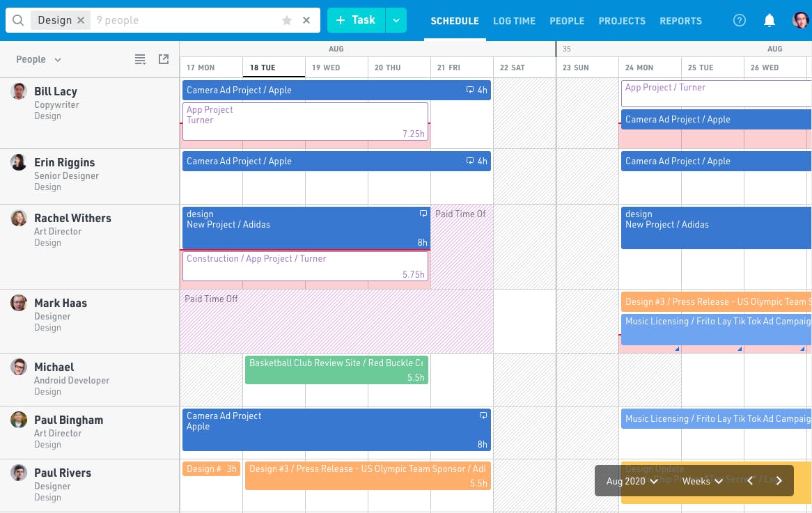The height and width of the screenshot is (513, 812).
Task: Click the row density lines icon
Action: (x=141, y=59)
